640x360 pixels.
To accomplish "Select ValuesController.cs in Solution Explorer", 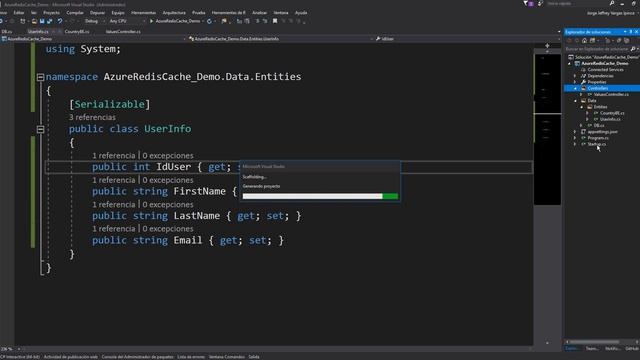I will 611,95.
